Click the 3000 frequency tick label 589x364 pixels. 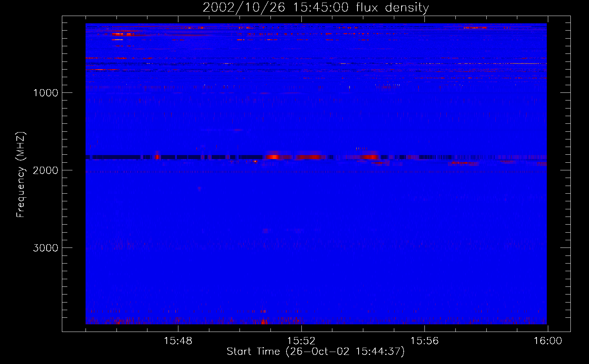[x=46, y=248]
